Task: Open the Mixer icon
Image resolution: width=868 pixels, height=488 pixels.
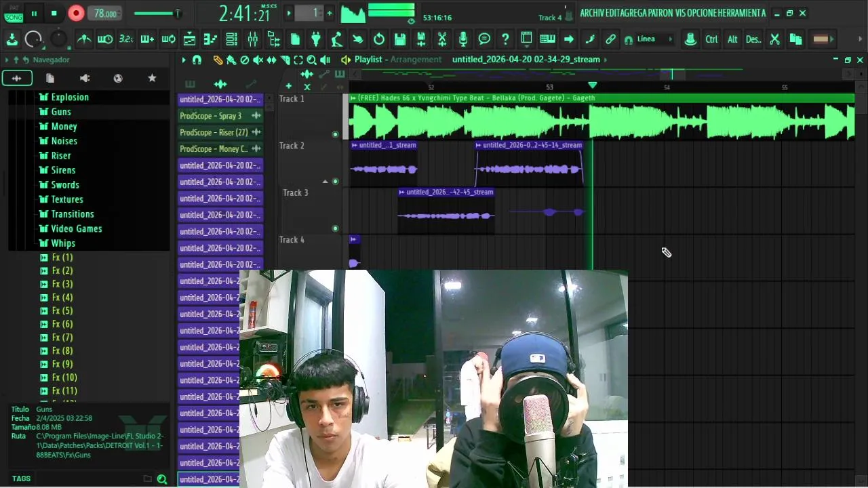Action: point(252,39)
